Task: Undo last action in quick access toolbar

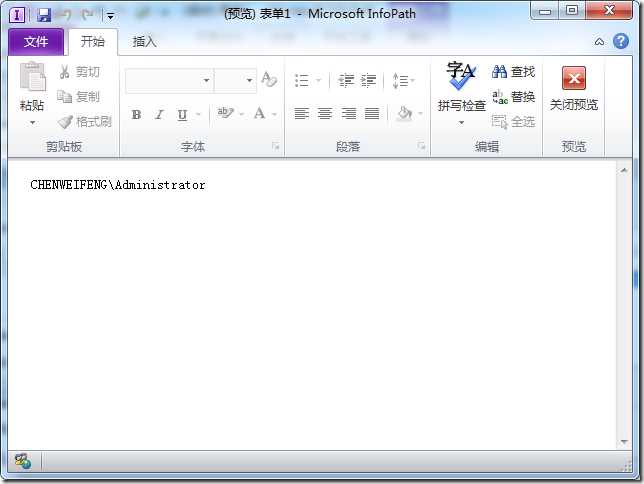Action: point(65,16)
